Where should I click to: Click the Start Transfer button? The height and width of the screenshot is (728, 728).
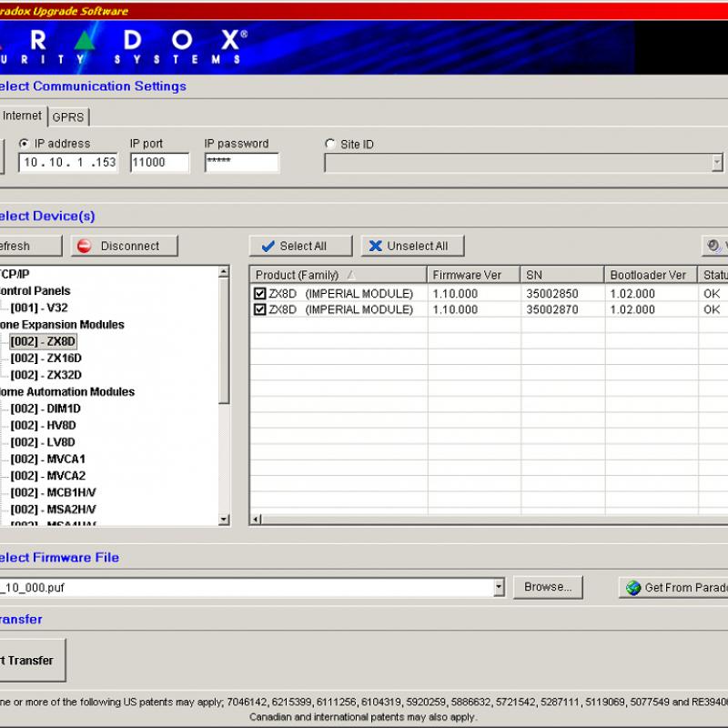coord(33,661)
